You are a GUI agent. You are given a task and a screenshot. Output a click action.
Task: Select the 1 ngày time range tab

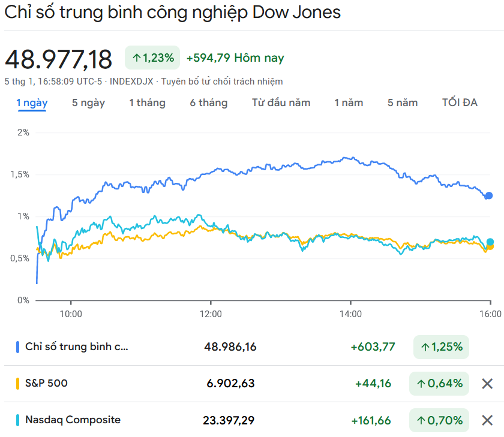pos(32,103)
